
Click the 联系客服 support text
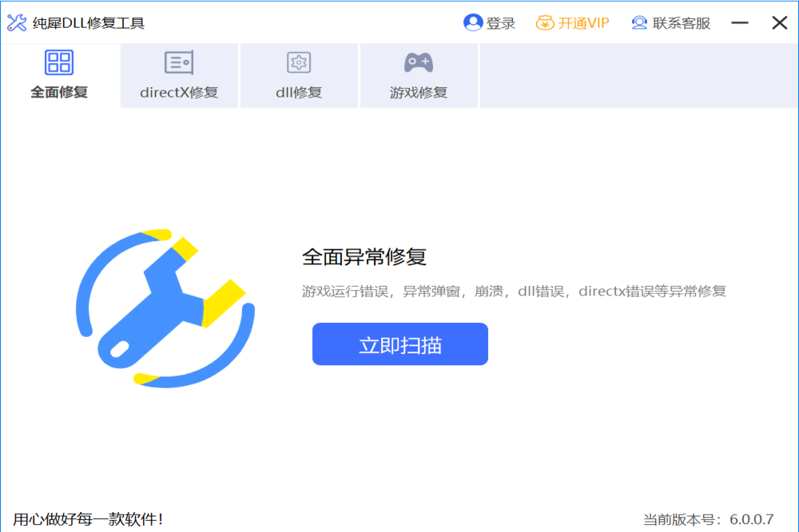pyautogui.click(x=682, y=23)
